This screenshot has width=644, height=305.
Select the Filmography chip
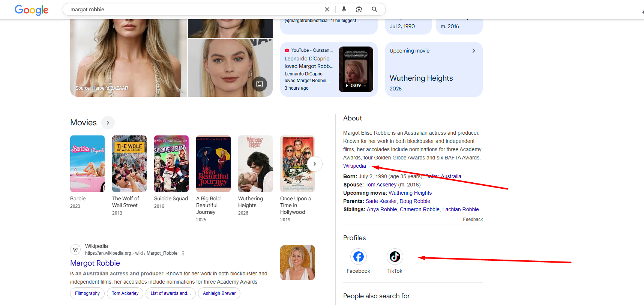click(87, 293)
